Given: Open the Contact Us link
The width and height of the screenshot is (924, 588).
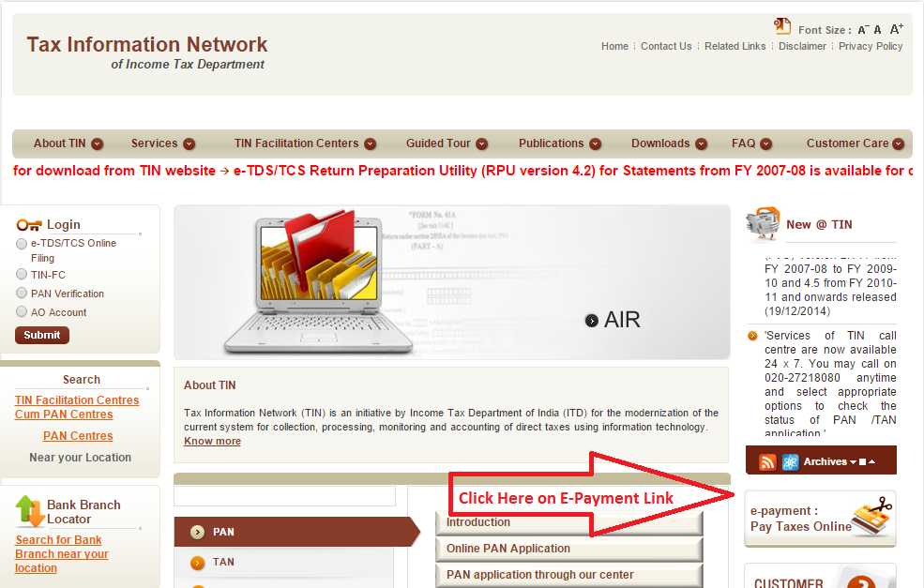Looking at the screenshot, I should [x=666, y=46].
